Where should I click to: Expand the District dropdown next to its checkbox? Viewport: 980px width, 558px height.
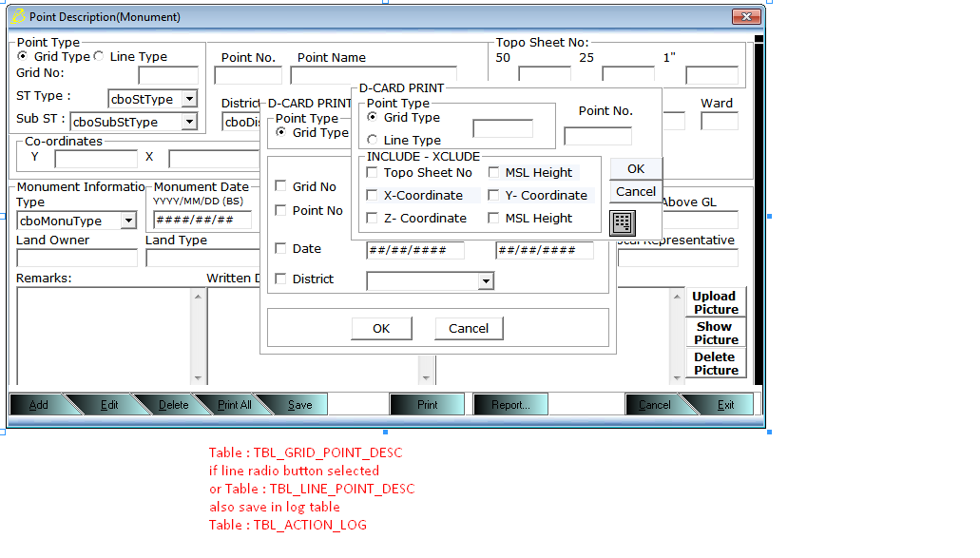click(486, 280)
